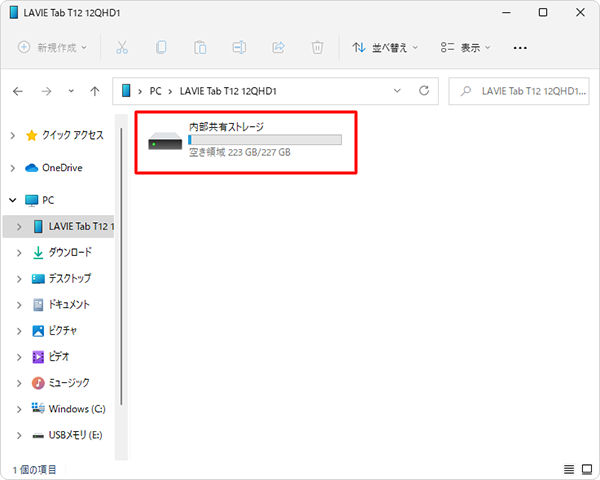Click the Delete trash can icon
Screen dimensions: 600x480
[317, 47]
